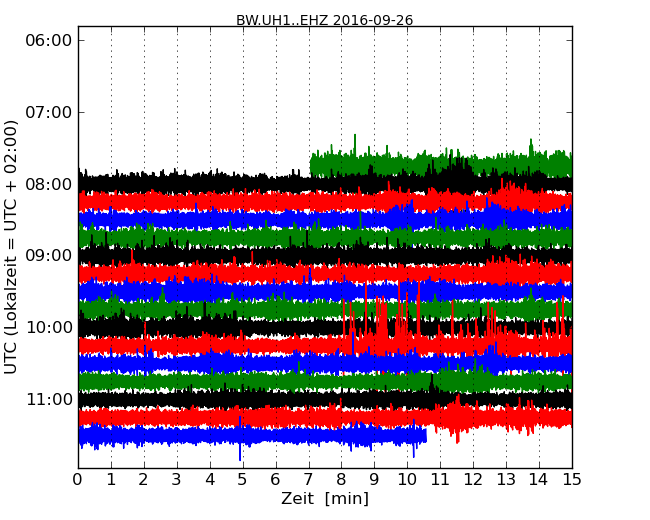
Task: Select the 06:00 y-axis tick label
Action: coord(48,41)
